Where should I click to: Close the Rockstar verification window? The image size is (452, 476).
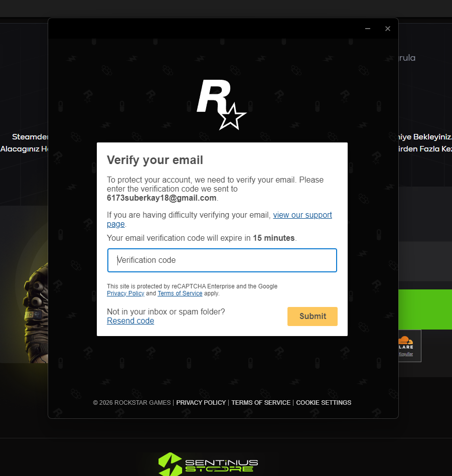388,29
